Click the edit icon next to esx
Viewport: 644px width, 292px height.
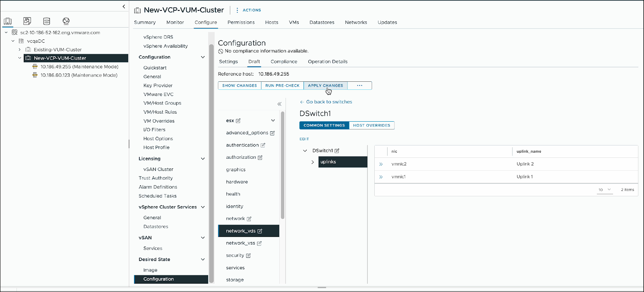pyautogui.click(x=238, y=120)
